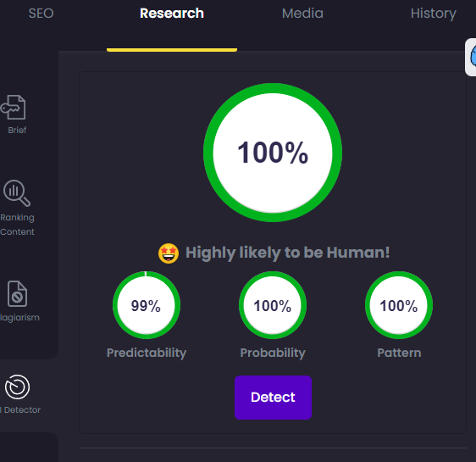Image resolution: width=476 pixels, height=462 pixels.
Task: Switch to the SEO tab
Action: pyautogui.click(x=41, y=14)
